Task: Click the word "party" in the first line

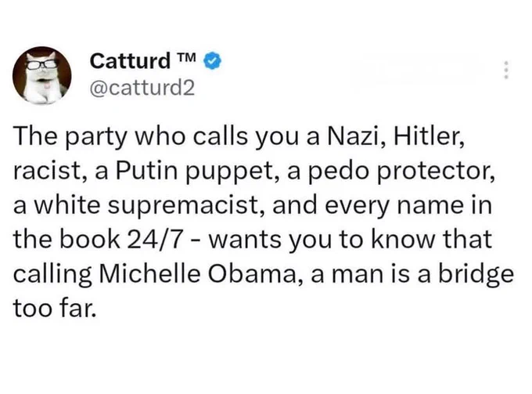Action: click(x=95, y=138)
